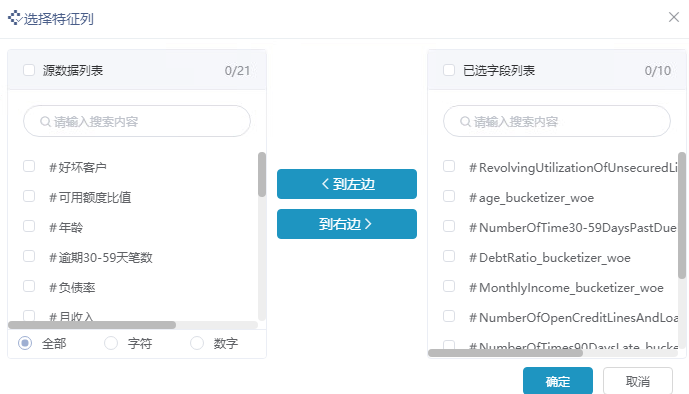Viewport: 689px width, 394px height.
Task: Check the 已选字段列表 select-all checkbox
Action: click(449, 70)
